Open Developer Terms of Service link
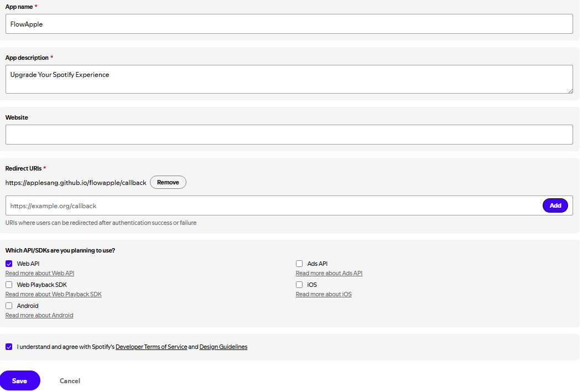The width and height of the screenshot is (588, 391). 151,347
